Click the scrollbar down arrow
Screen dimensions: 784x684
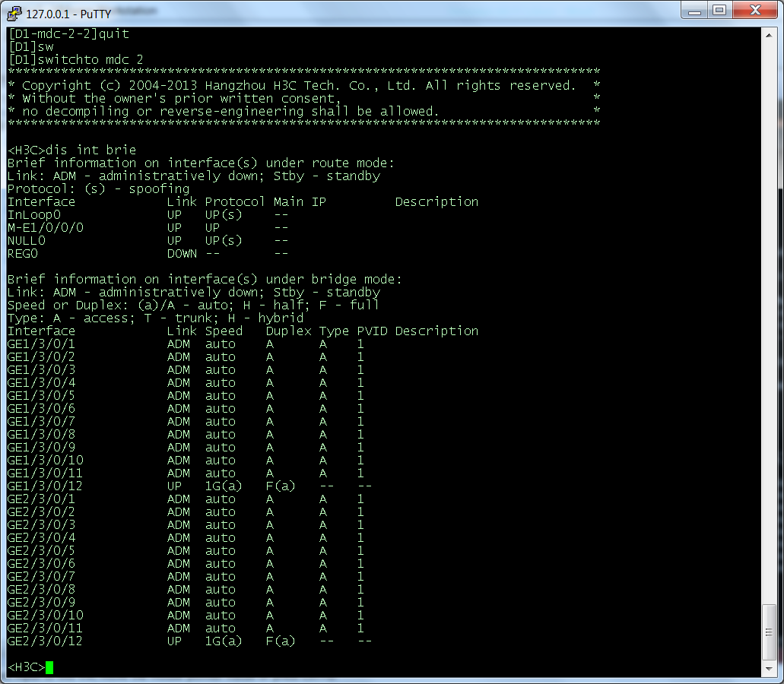769,669
